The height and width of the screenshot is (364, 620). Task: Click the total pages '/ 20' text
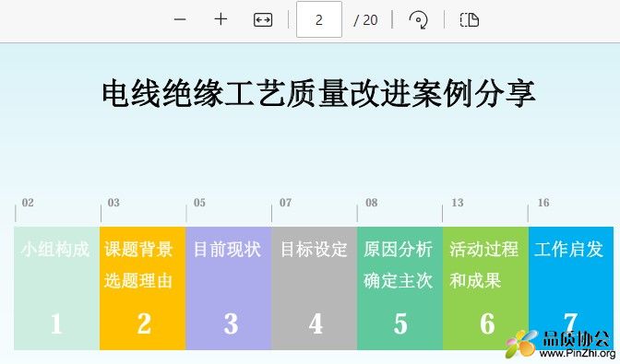point(365,20)
